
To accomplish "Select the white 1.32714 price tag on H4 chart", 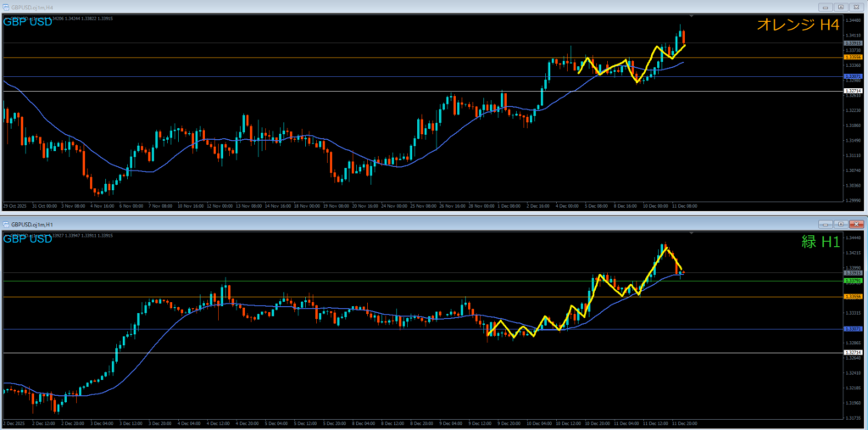I will [x=853, y=91].
